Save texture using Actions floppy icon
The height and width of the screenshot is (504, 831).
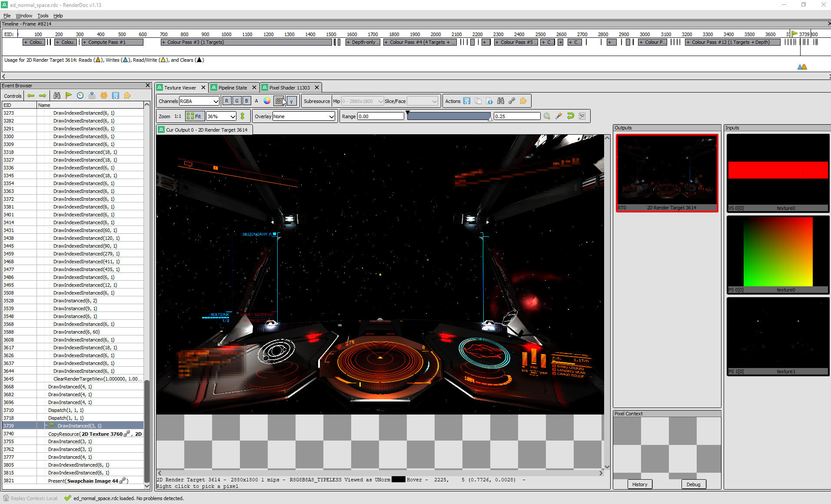[467, 101]
